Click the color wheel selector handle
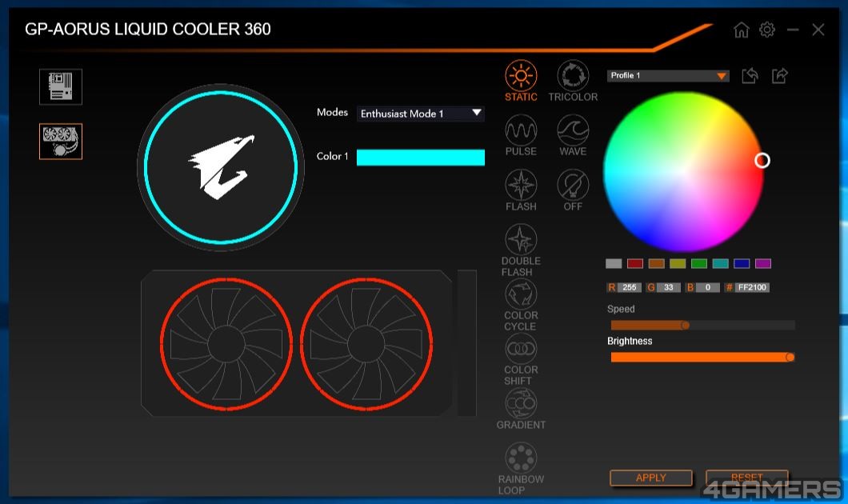This screenshot has height=504, width=848. coord(762,160)
